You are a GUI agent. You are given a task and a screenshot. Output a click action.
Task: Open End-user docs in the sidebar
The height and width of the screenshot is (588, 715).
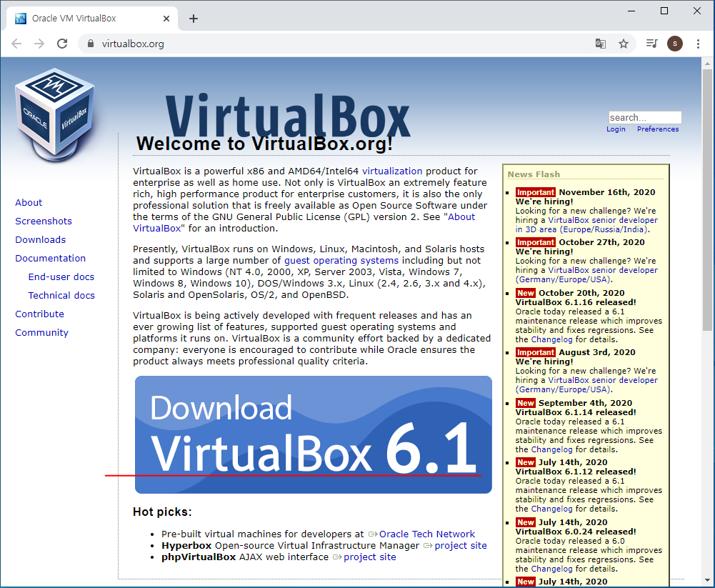click(61, 277)
